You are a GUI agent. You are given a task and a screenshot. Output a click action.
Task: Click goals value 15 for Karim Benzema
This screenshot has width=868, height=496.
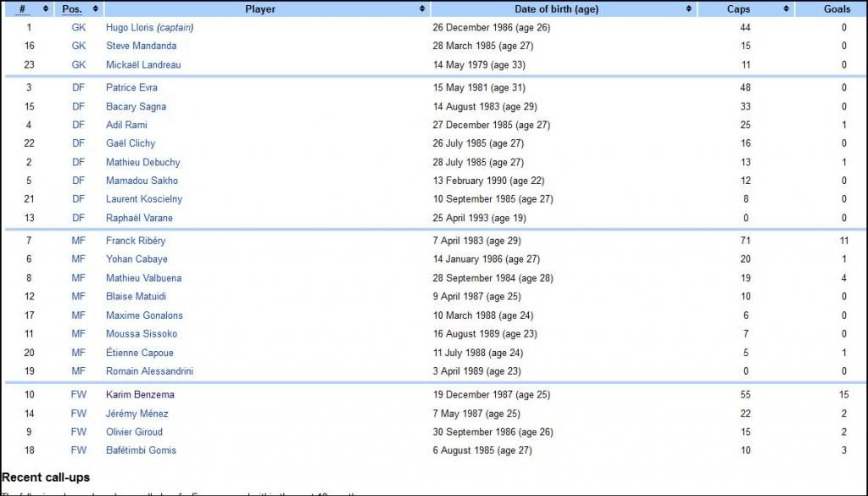coord(843,395)
